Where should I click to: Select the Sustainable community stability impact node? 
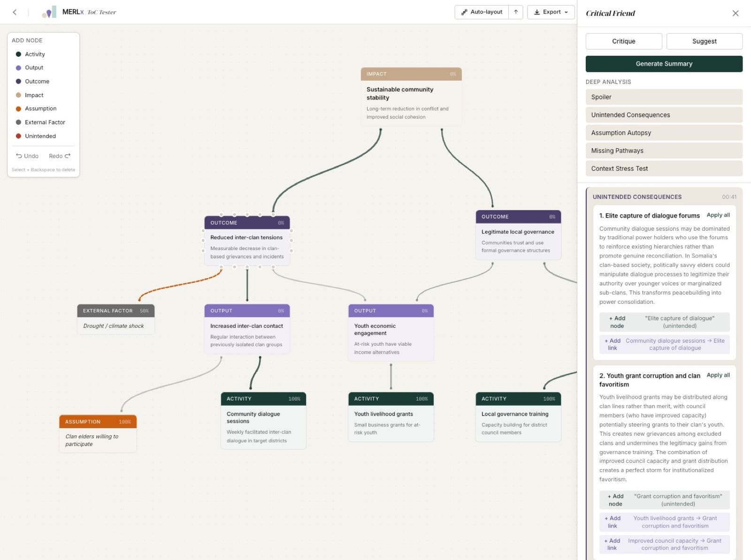pyautogui.click(x=411, y=97)
